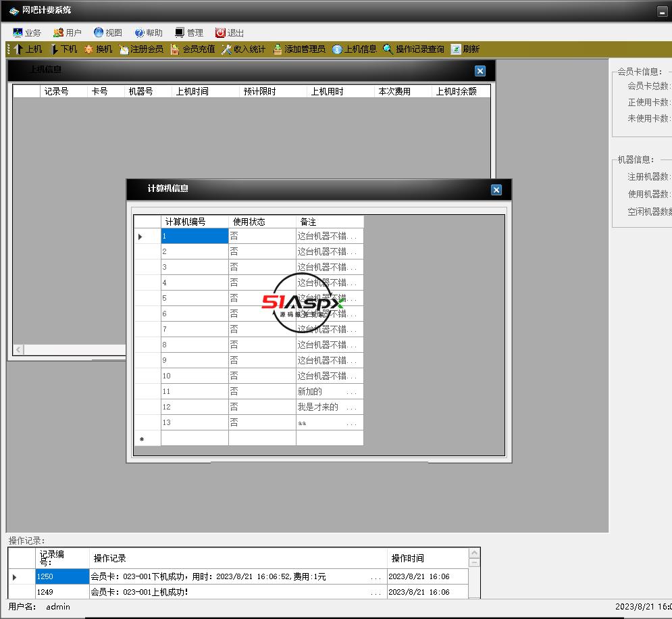Open the 用户 menu
The height and width of the screenshot is (619, 672).
pyautogui.click(x=67, y=32)
